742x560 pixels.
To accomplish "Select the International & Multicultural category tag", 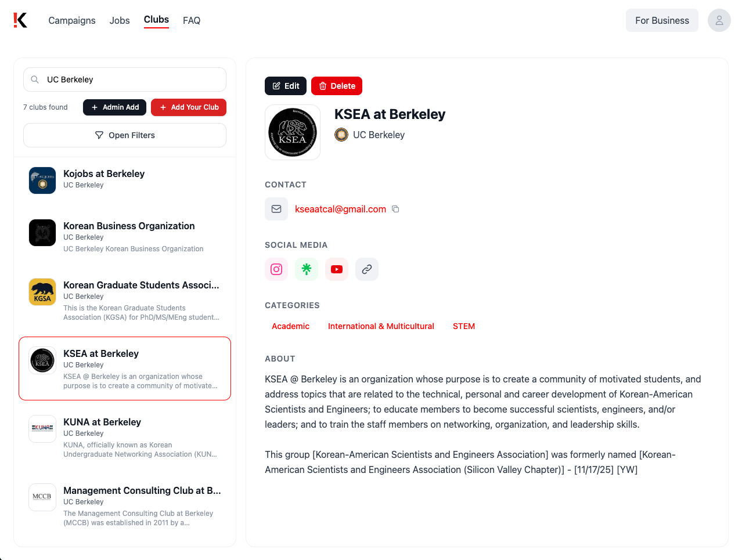I will pos(381,326).
